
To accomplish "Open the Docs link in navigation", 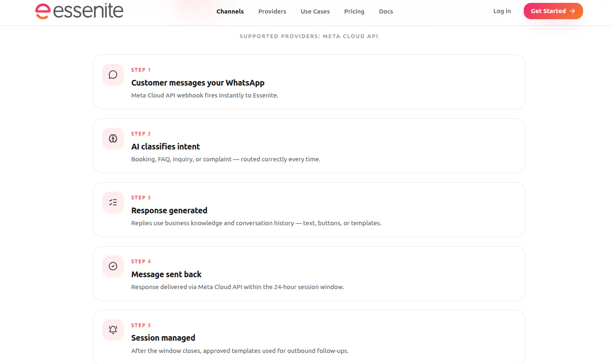I will [386, 11].
